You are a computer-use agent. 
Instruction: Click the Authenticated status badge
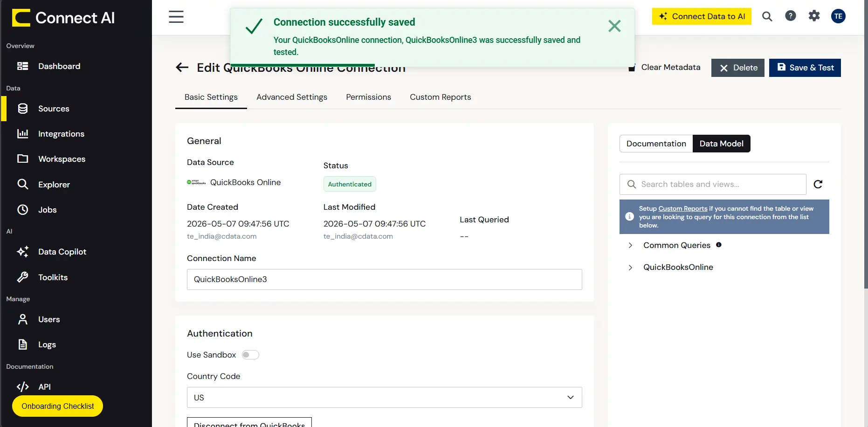(350, 184)
